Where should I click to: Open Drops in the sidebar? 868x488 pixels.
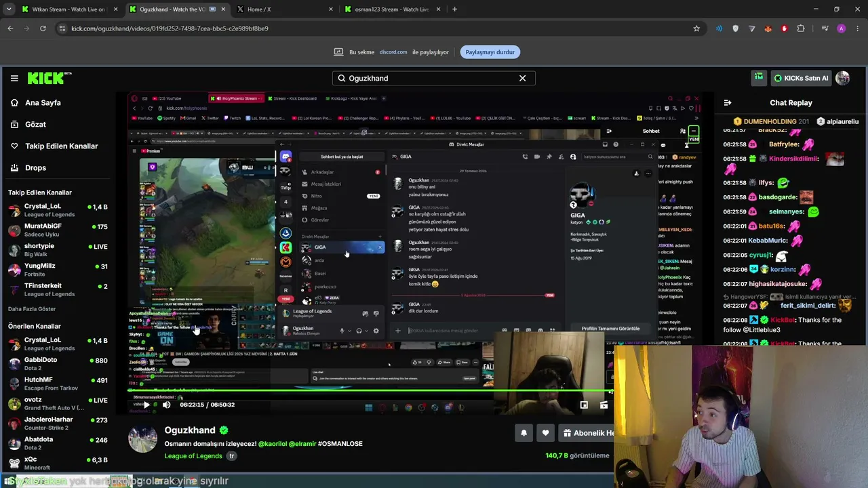[36, 167]
